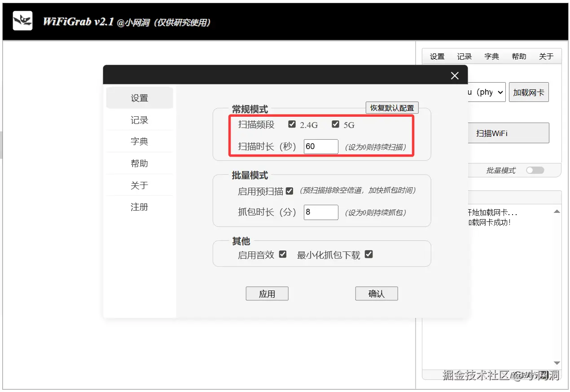Select 记录 in the dialog sidebar
The image size is (570, 392).
click(140, 120)
